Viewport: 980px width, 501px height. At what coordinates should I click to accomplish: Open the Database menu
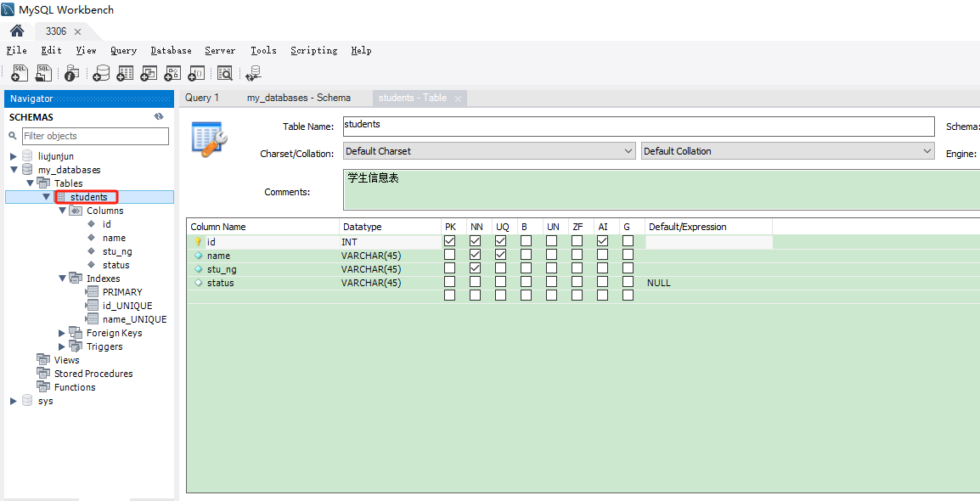172,51
